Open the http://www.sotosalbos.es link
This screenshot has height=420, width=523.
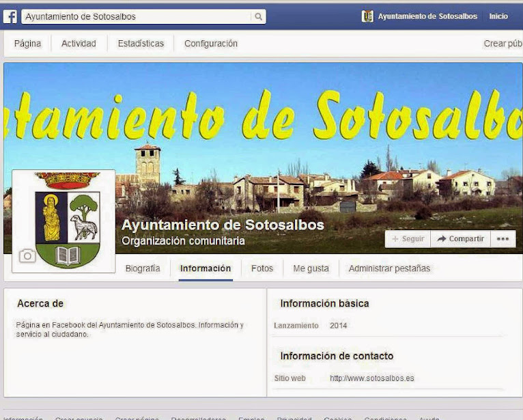[x=372, y=378]
